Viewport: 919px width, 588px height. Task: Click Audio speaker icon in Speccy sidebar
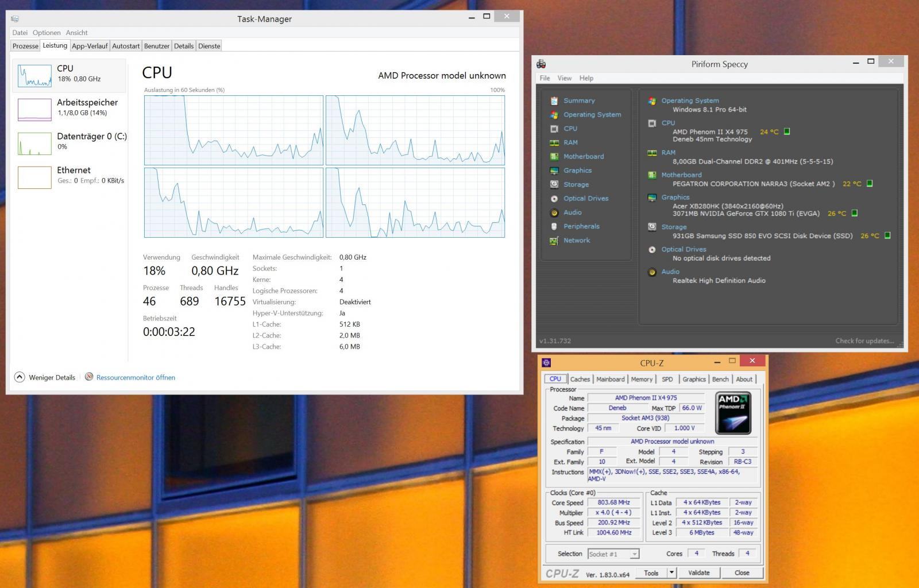(x=554, y=212)
